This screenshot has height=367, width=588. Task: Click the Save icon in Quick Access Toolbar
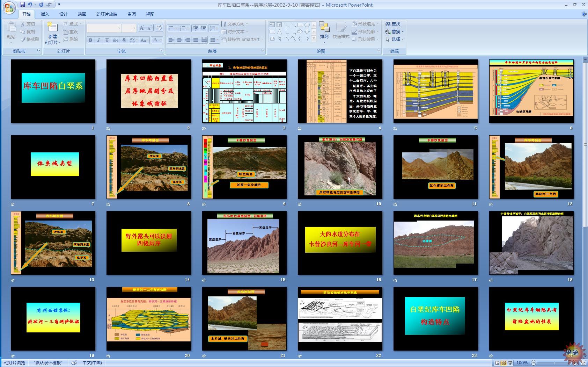pyautogui.click(x=22, y=5)
